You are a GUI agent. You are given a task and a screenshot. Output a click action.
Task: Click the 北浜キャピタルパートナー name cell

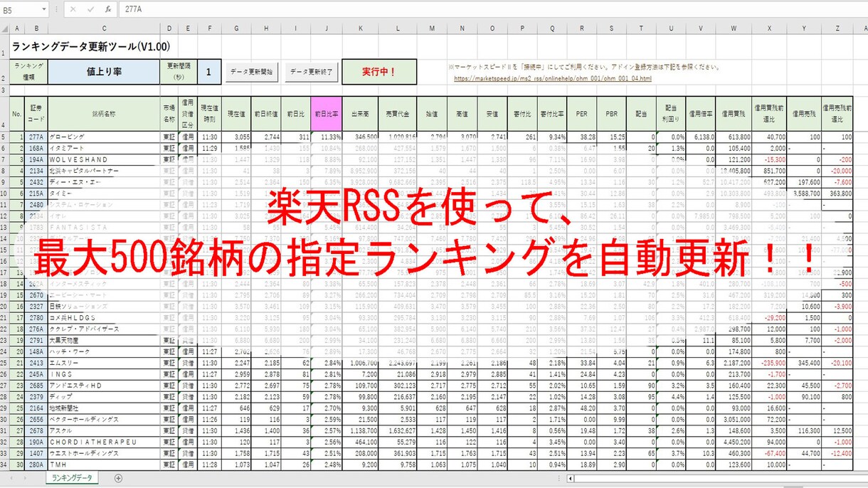(x=104, y=171)
